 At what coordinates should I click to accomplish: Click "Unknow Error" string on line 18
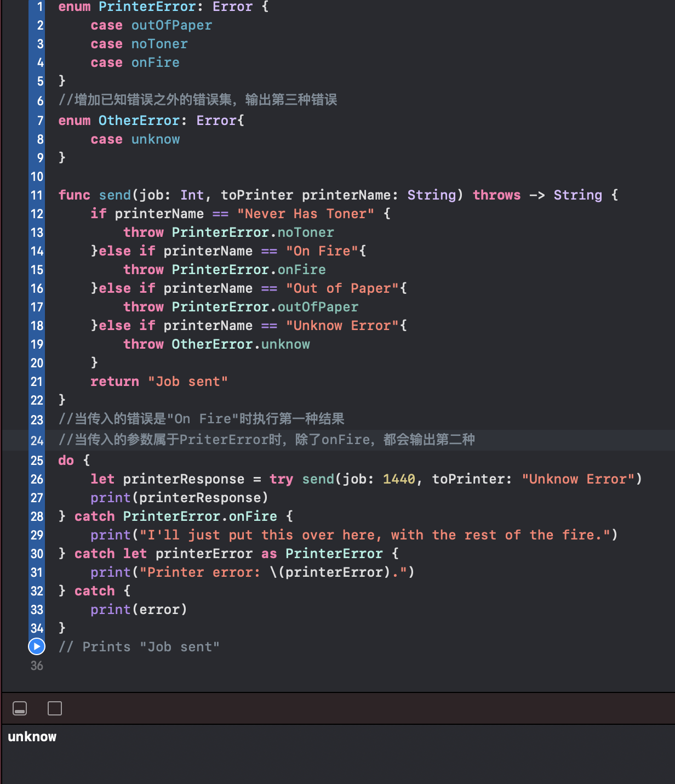tap(342, 326)
